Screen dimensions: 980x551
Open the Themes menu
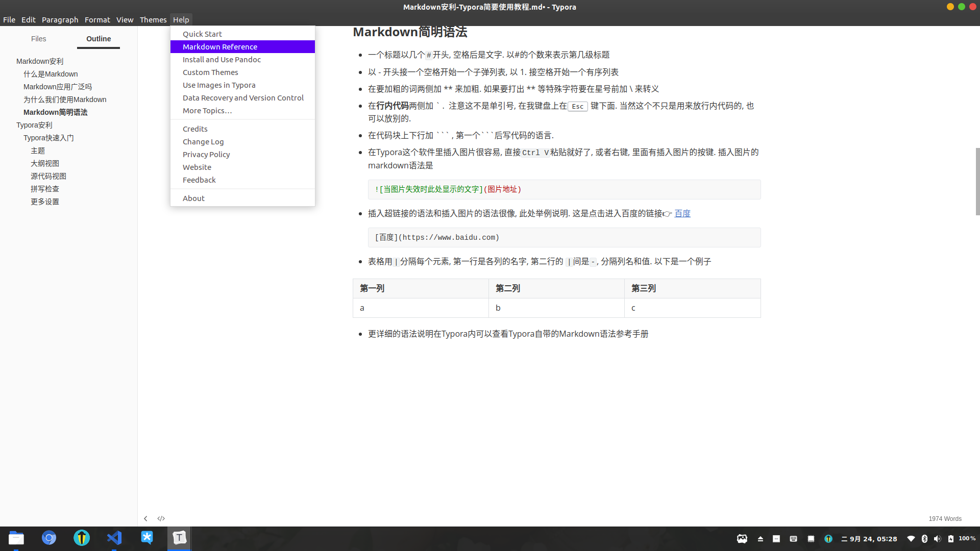click(153, 20)
